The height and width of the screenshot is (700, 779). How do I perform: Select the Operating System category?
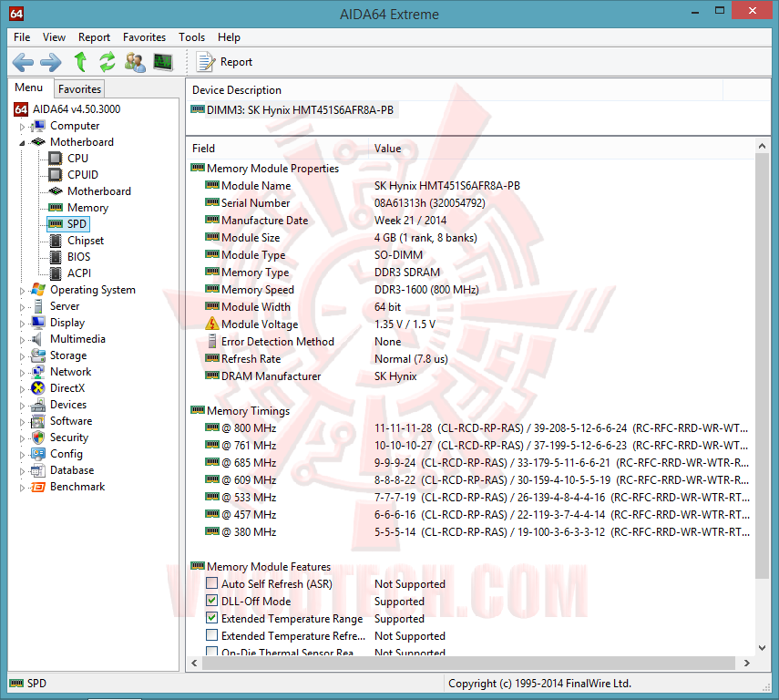93,289
